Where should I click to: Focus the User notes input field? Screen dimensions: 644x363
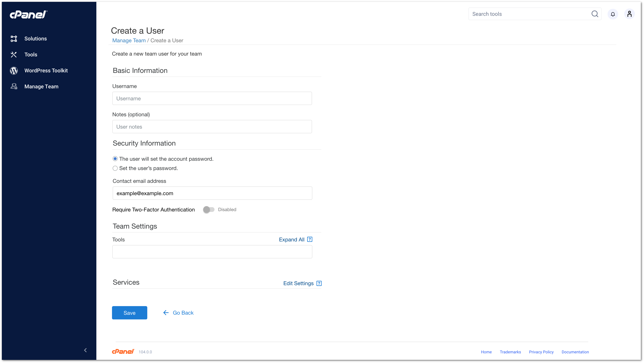pos(212,126)
